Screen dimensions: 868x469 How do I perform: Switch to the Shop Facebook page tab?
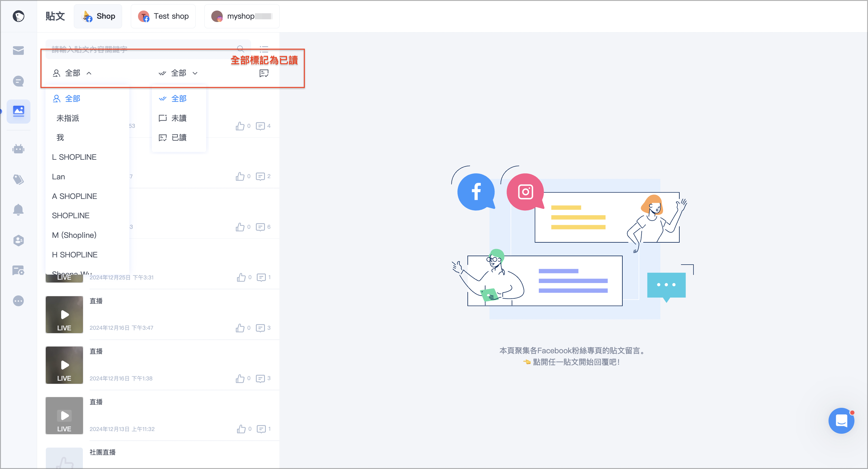click(x=98, y=16)
